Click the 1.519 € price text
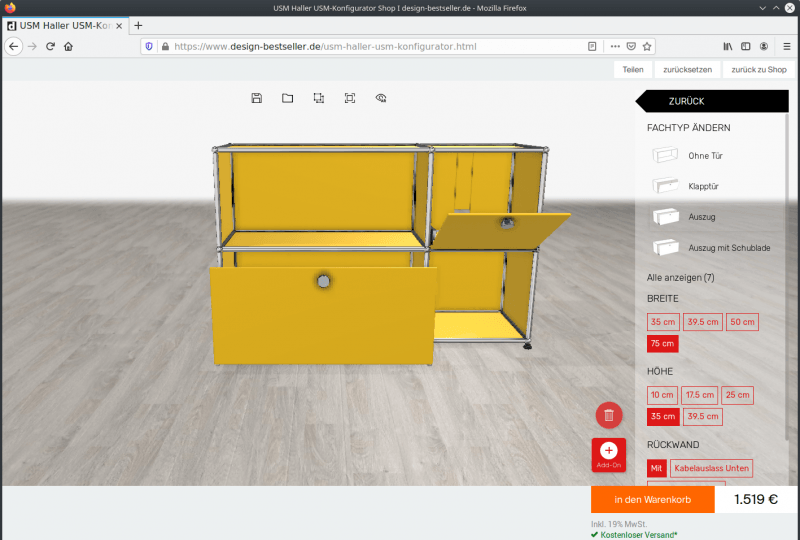The width and height of the screenshot is (800, 540). 756,499
